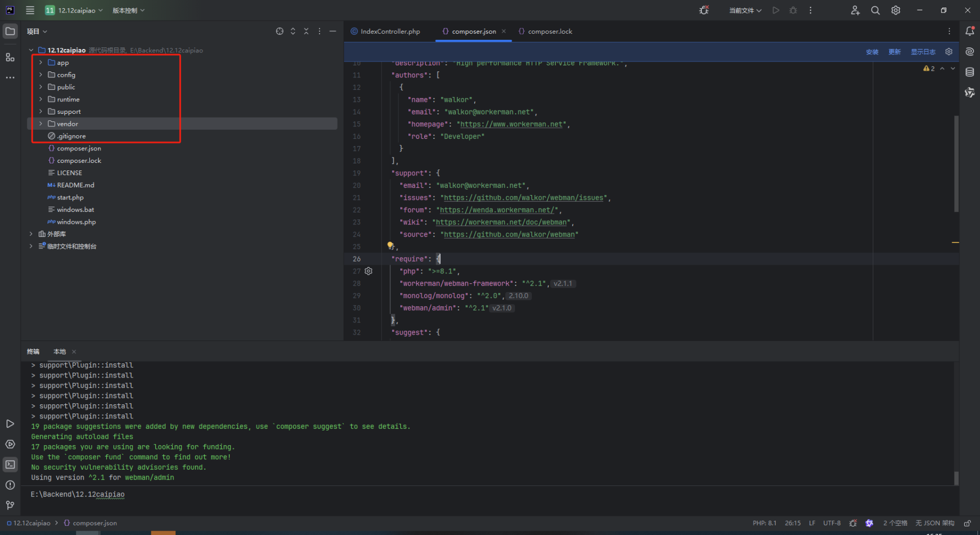980x535 pixels.
Task: Expand all project tree nodes
Action: point(293,32)
